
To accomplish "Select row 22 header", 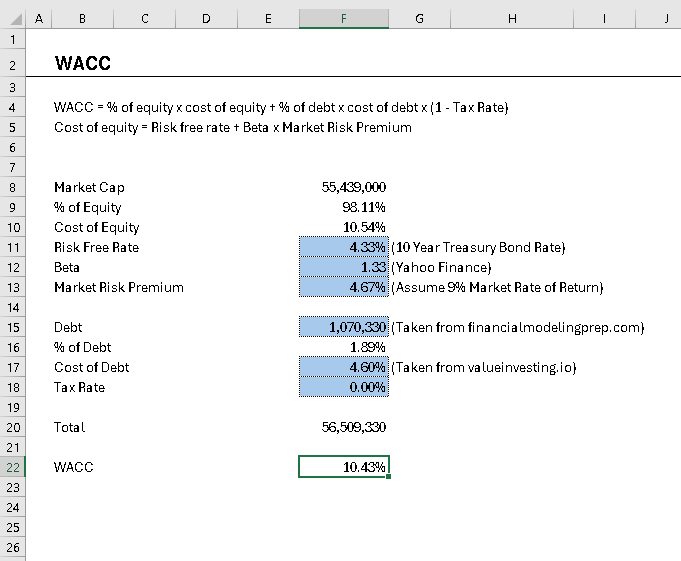I will [13, 467].
